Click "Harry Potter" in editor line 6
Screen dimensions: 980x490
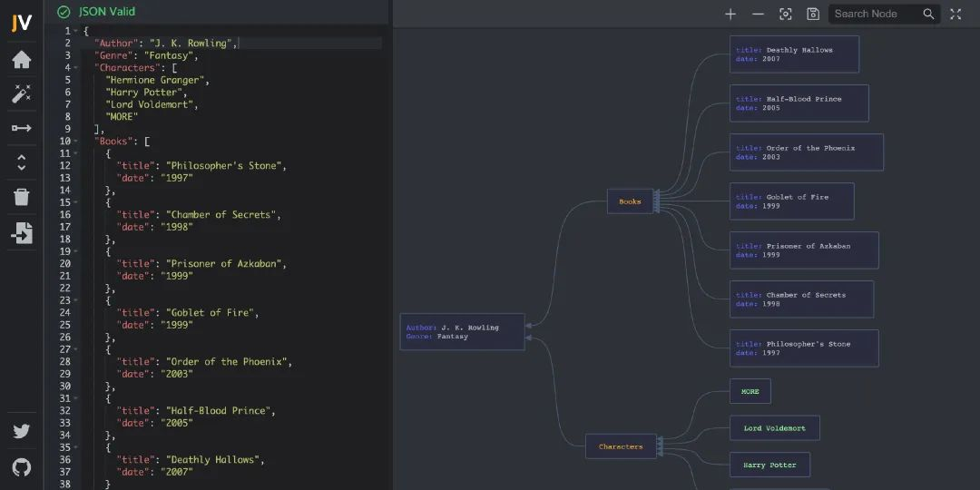pos(143,93)
